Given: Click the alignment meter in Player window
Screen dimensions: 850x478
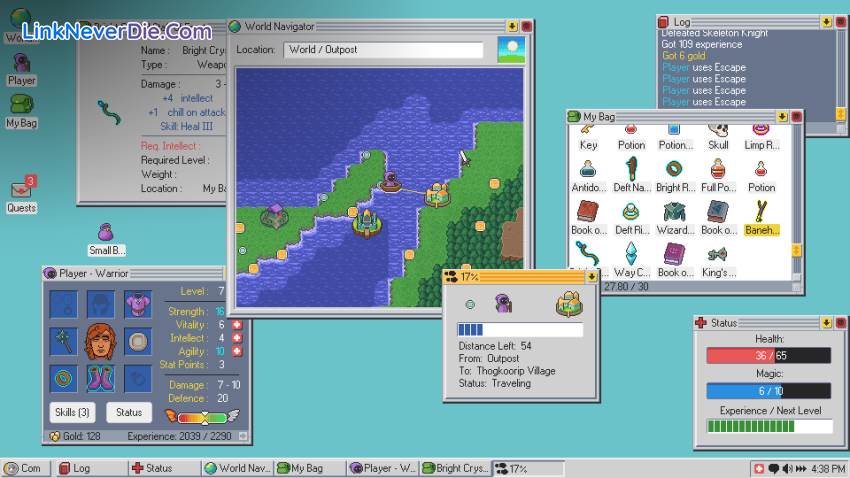Looking at the screenshot, I should 202,417.
